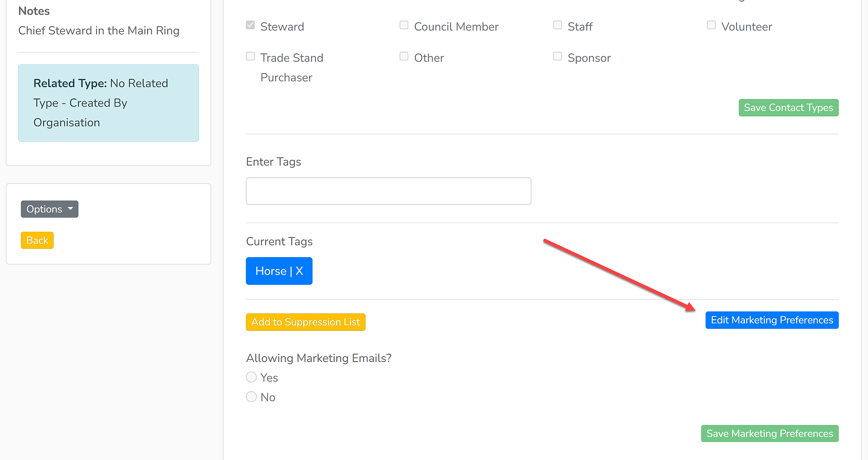Image resolution: width=868 pixels, height=460 pixels.
Task: Click the Notes heading
Action: [34, 11]
